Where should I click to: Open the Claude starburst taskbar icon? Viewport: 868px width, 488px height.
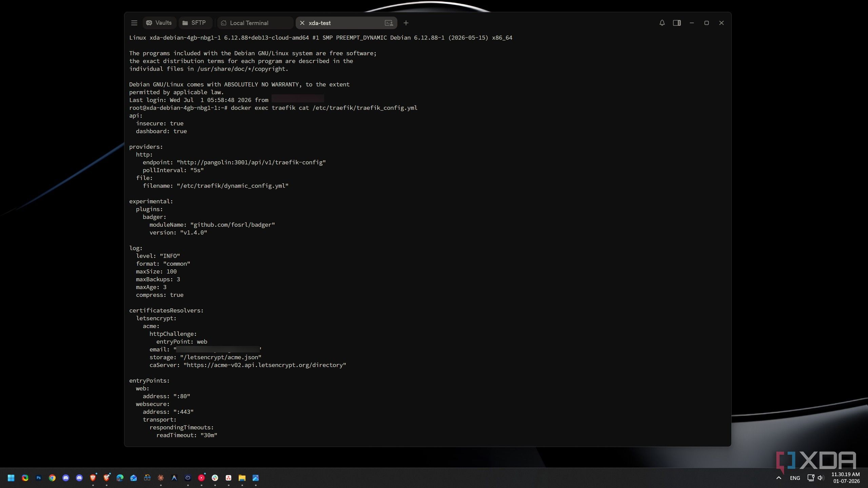pos(161,478)
